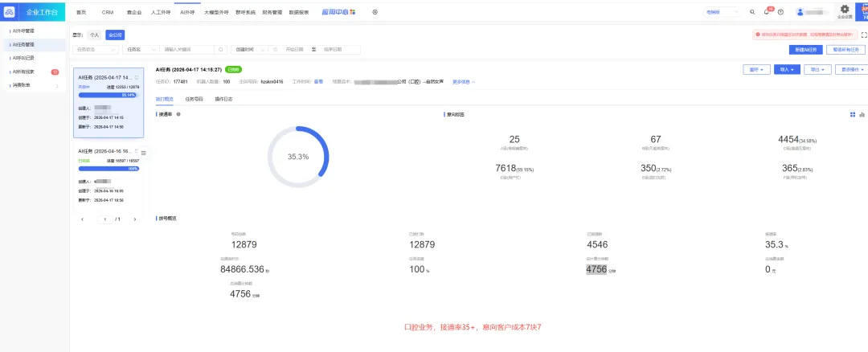The image size is (868, 352).
Task: Open the list menu icon beside second task card
Action: click(144, 153)
